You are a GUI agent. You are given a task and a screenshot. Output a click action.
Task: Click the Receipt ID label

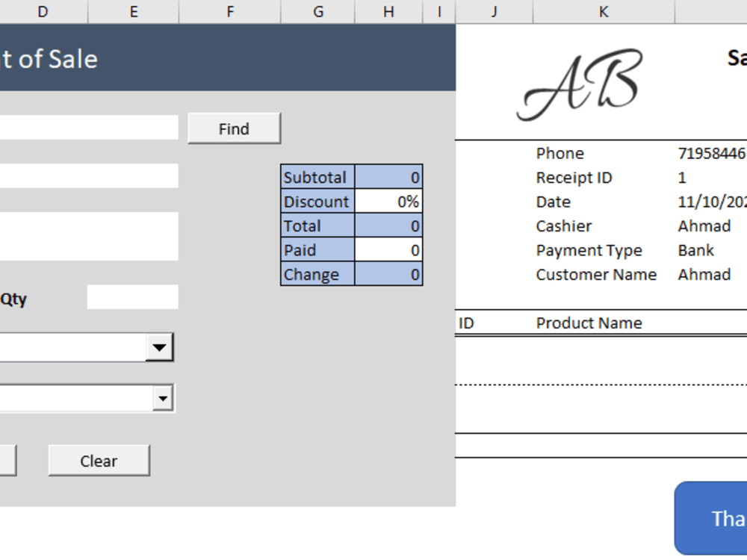[x=574, y=178]
